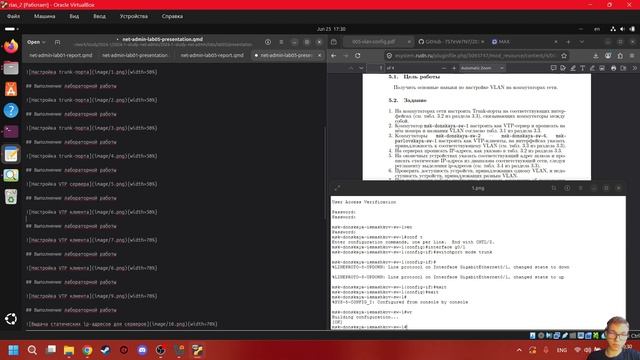This screenshot has height=360, width=640.
Task: Open the Справка menu
Action: tap(172, 16)
